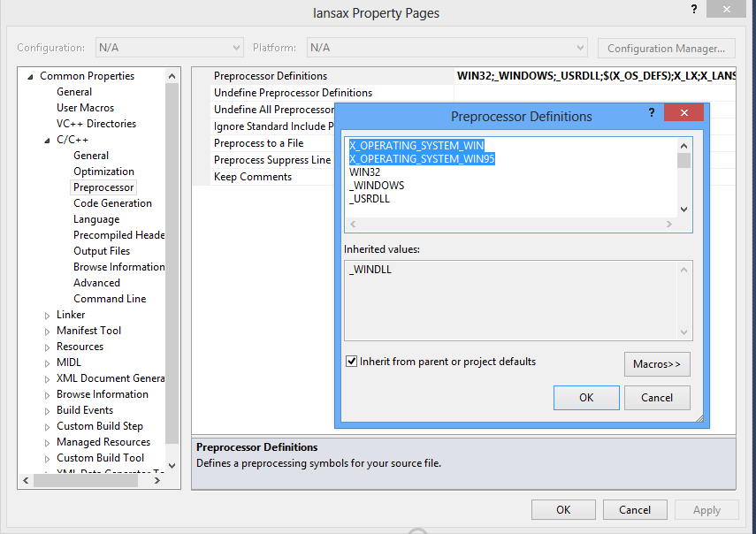Open the Code Generation property page
The height and width of the screenshot is (534, 756).
coord(112,203)
